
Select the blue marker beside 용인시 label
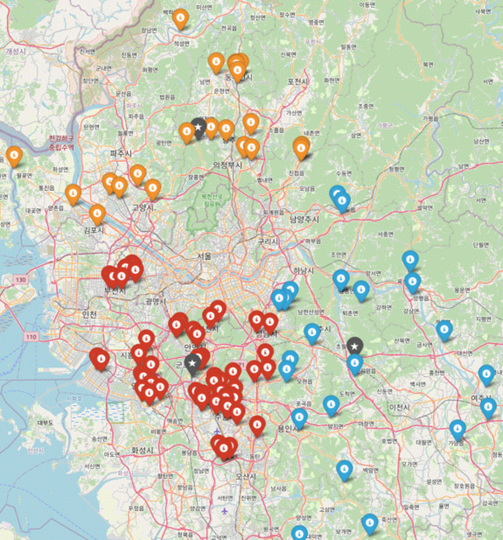300,418
